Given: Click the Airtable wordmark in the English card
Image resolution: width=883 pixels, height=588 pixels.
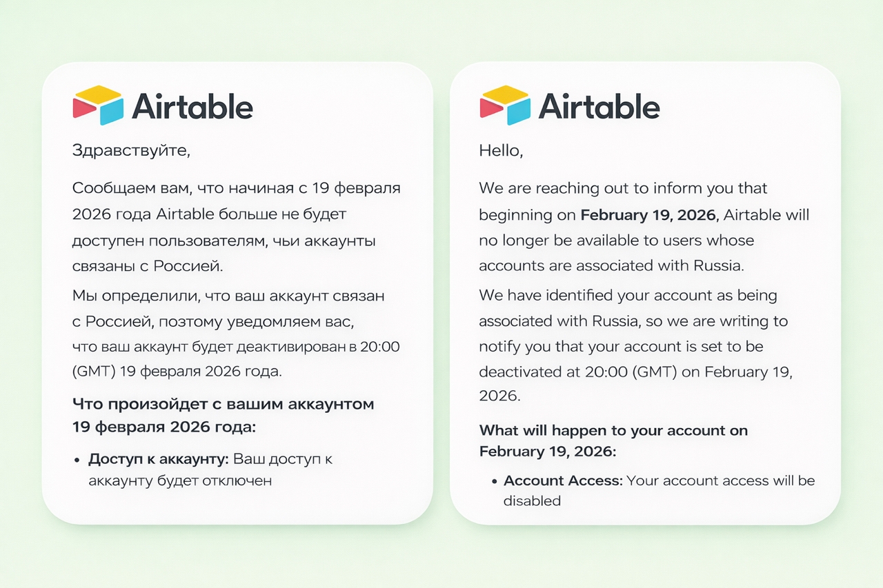Looking at the screenshot, I should [599, 107].
